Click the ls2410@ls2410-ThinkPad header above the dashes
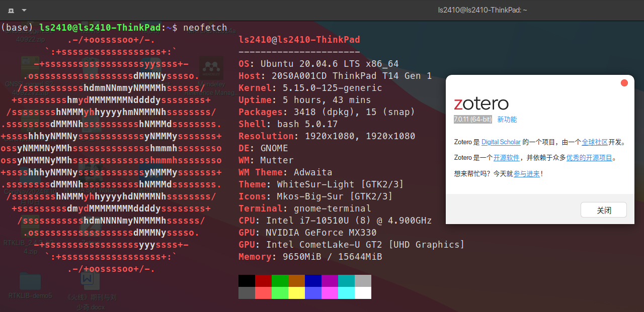The image size is (644, 312). 299,40
